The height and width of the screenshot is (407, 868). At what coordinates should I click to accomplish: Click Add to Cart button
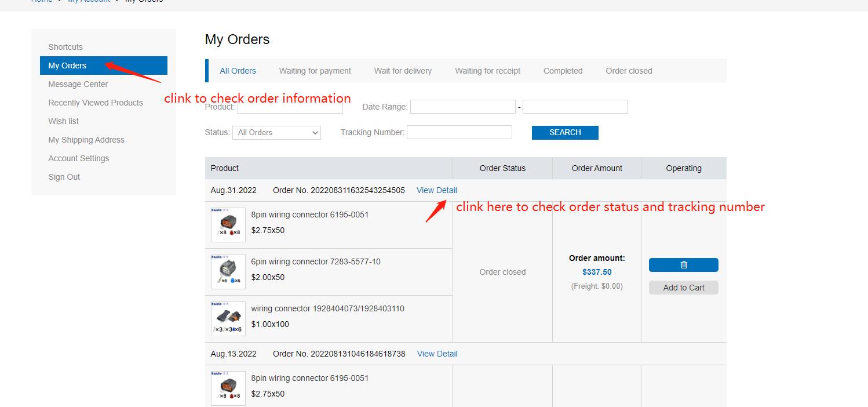click(683, 288)
